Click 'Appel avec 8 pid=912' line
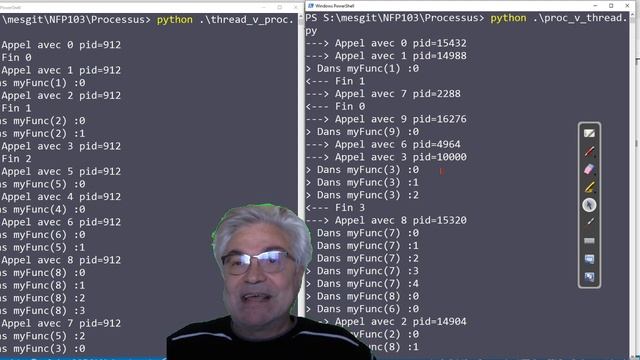 click(x=61, y=260)
